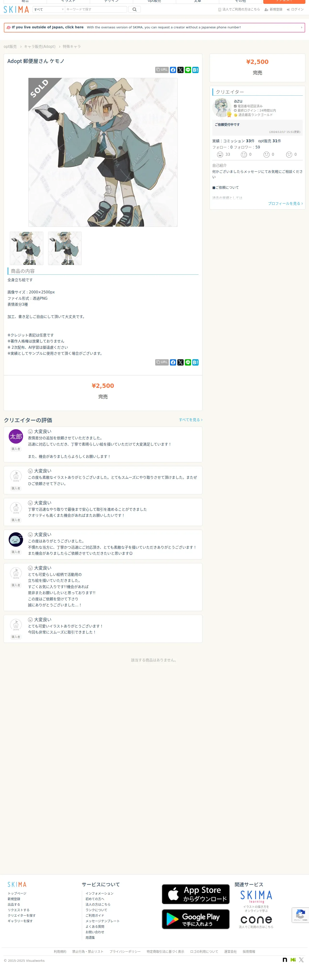Open footer 出品する link

14,904
